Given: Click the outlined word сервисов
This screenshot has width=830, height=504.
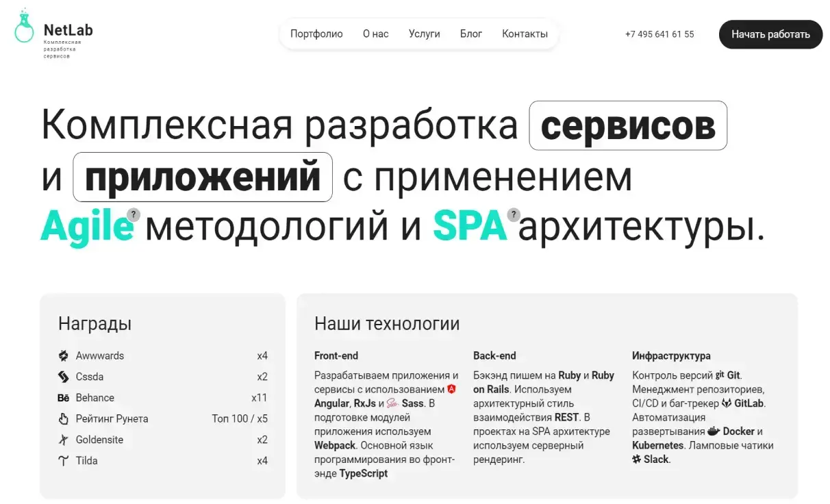Looking at the screenshot, I should point(628,125).
